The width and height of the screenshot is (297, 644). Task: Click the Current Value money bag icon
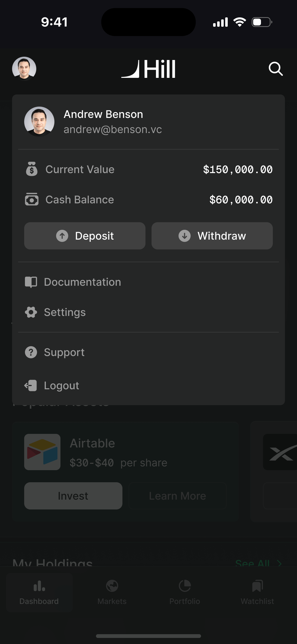coord(32,169)
